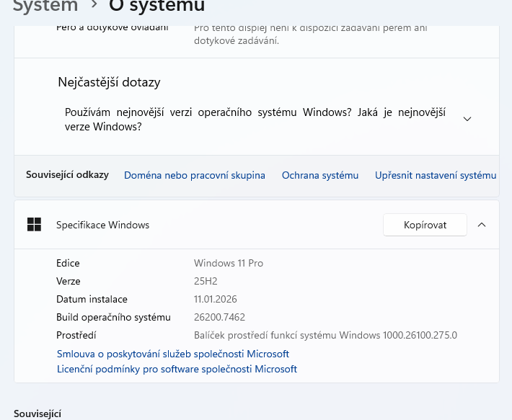Click the 'Nejčastější dotazy' heading

(x=109, y=82)
